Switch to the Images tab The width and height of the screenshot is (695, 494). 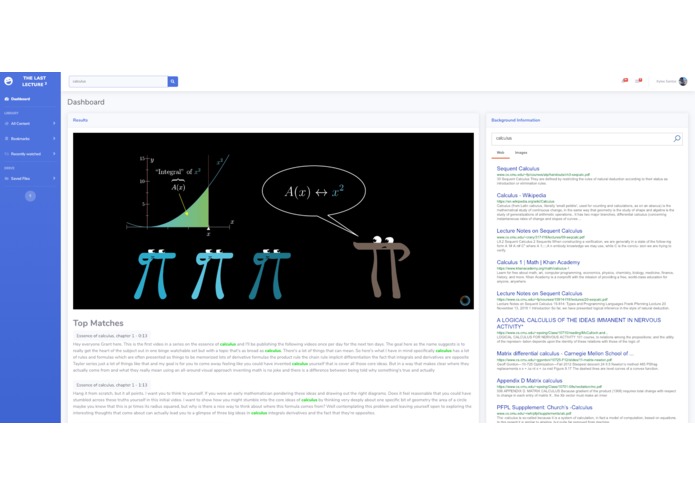point(521,153)
